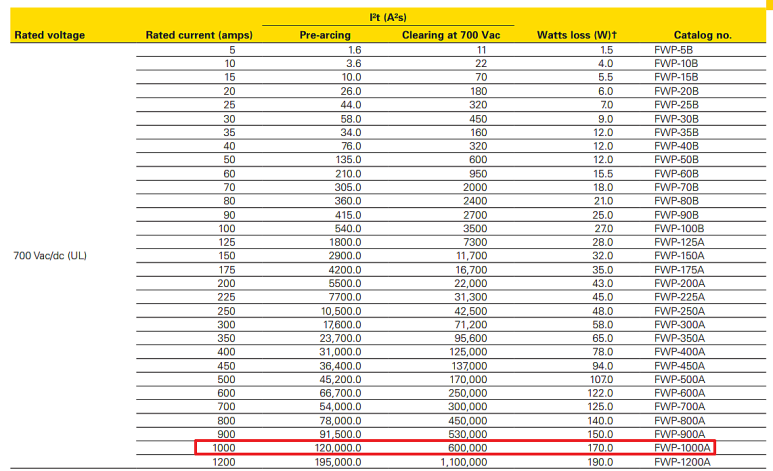Click pre-arcing value 1.6
Image resolution: width=773 pixels, height=471 pixels.
(x=354, y=50)
